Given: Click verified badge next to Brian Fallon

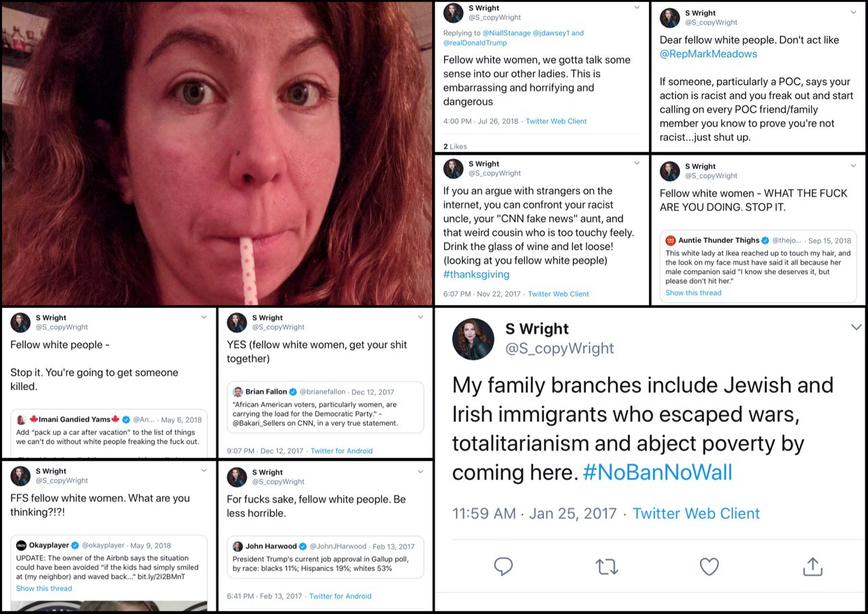Looking at the screenshot, I should [x=294, y=392].
